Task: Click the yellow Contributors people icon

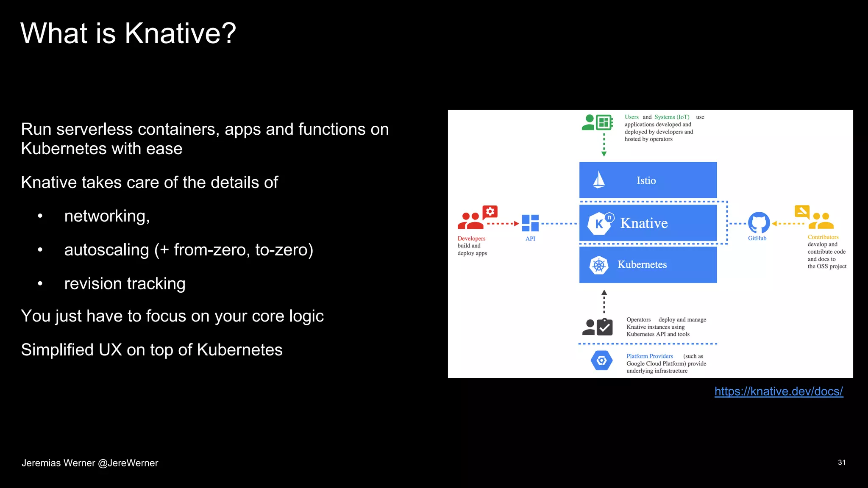Action: 814,217
